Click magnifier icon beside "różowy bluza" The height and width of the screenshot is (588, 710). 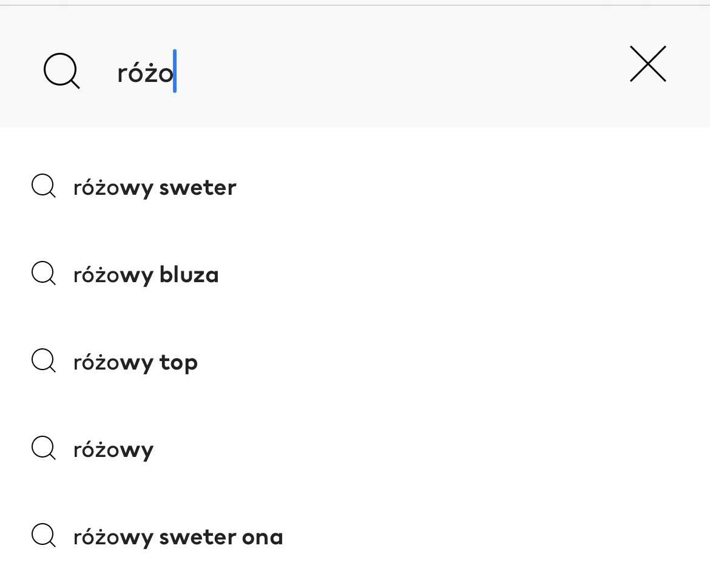(x=44, y=273)
